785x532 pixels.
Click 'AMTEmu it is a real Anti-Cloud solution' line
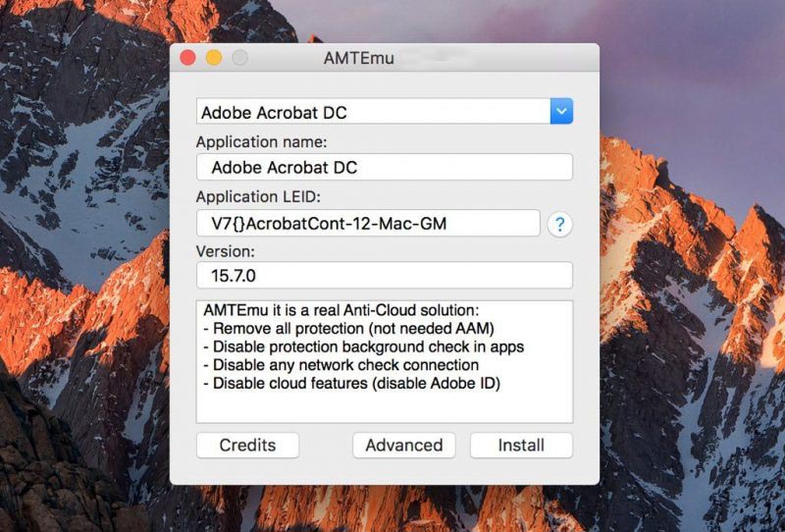[340, 310]
